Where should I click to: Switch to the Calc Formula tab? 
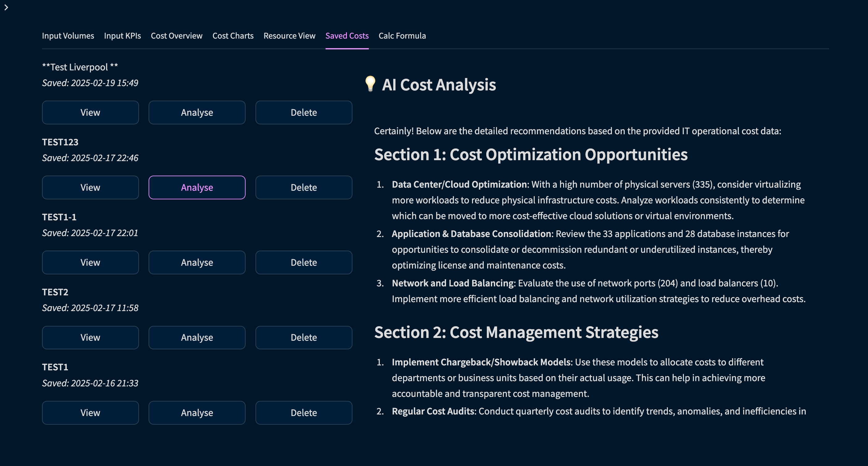pos(402,36)
